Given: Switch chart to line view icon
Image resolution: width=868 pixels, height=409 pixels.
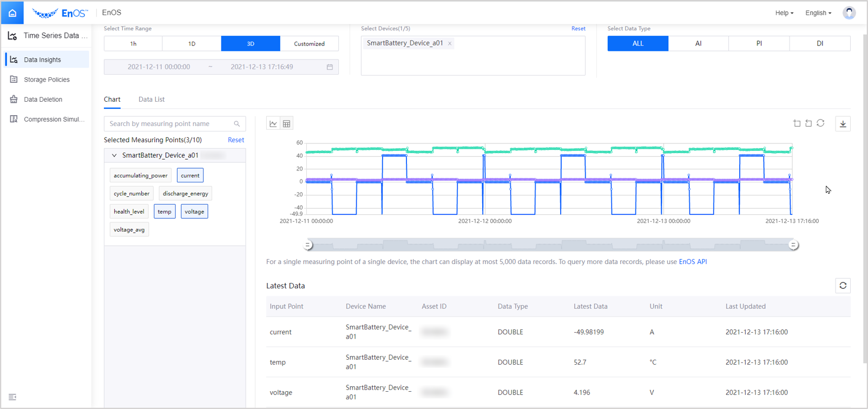Looking at the screenshot, I should 273,124.
